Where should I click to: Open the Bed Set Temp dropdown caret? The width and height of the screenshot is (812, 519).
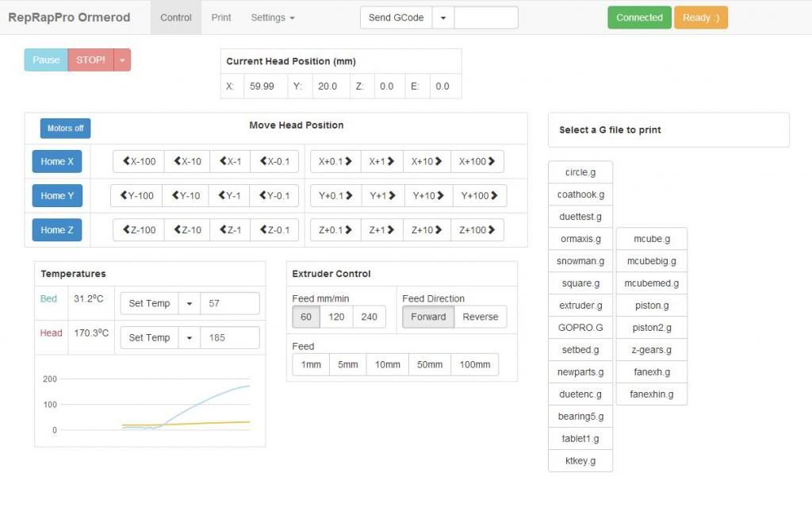pos(190,303)
